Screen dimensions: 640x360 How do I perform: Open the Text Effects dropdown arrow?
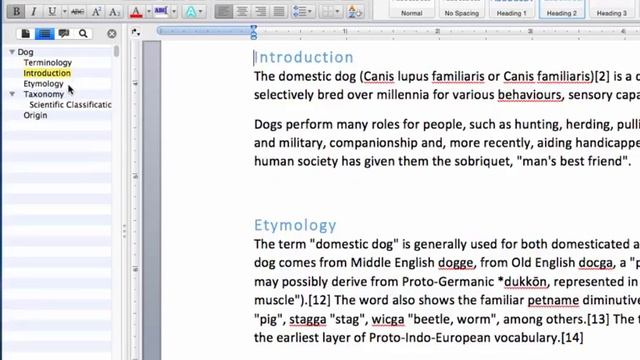click(201, 11)
